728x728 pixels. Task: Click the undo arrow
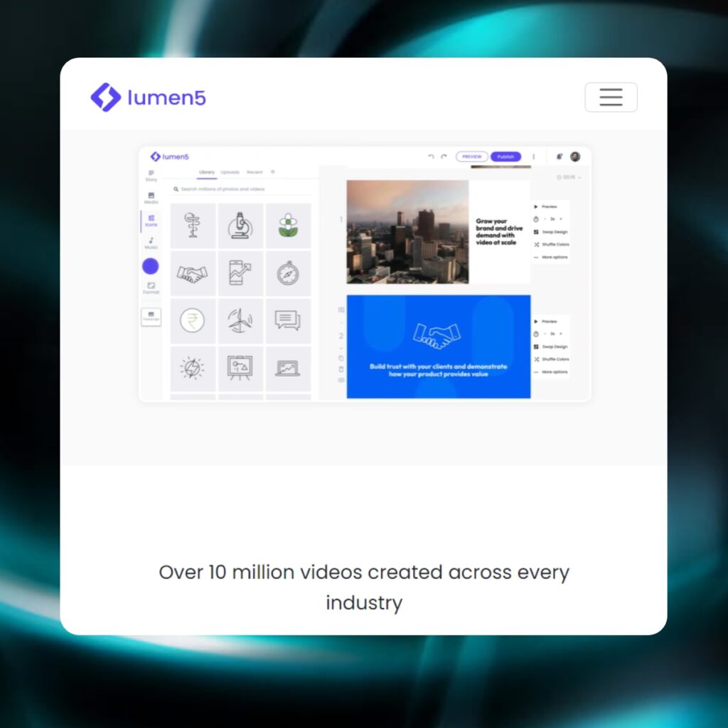(x=431, y=156)
